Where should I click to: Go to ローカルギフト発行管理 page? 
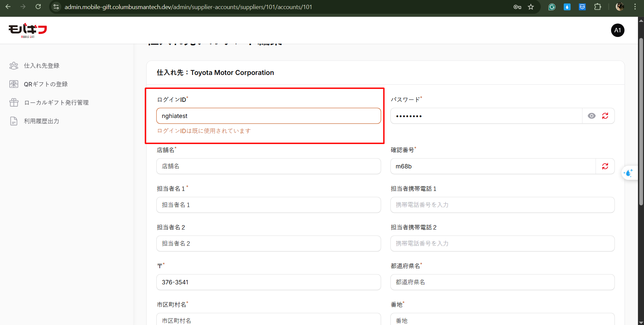(x=56, y=103)
